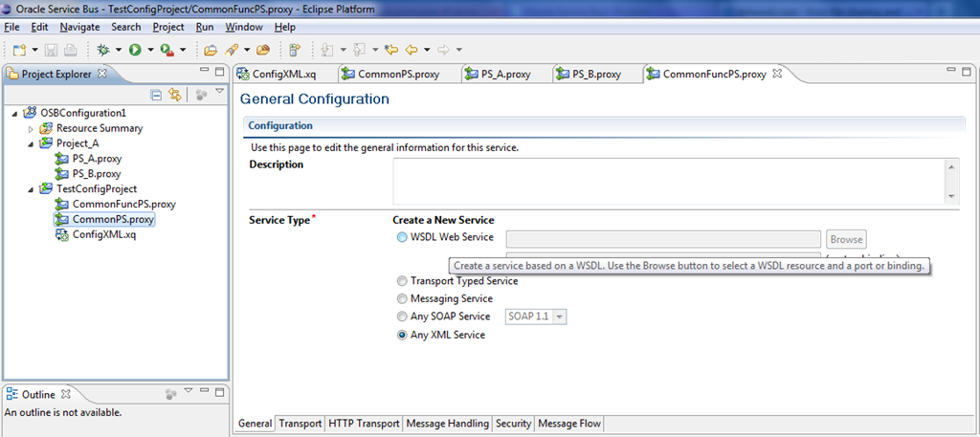
Task: Collapse the Project_A folder node
Action: pyautogui.click(x=31, y=143)
